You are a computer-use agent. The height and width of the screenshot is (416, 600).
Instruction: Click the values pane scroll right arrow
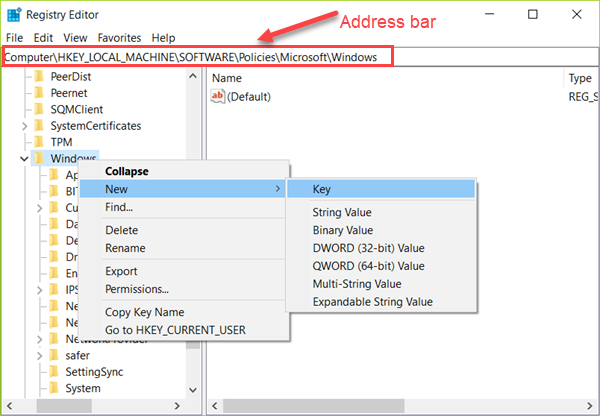coord(590,406)
